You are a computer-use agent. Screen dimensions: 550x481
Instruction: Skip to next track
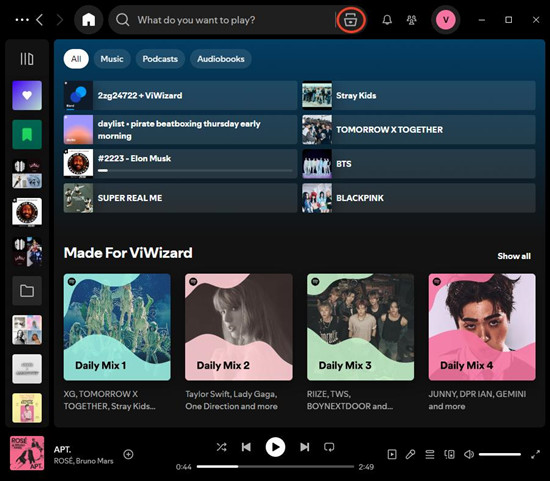pos(304,447)
